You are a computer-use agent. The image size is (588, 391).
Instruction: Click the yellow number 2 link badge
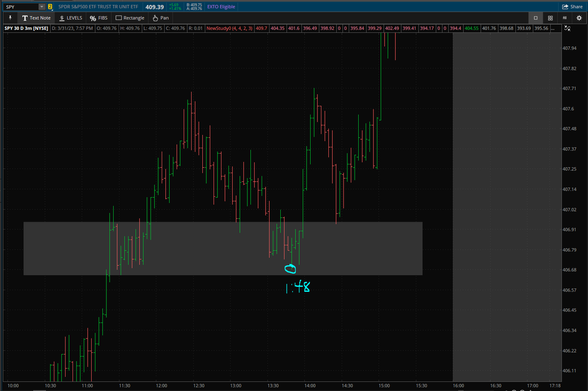pyautogui.click(x=50, y=7)
